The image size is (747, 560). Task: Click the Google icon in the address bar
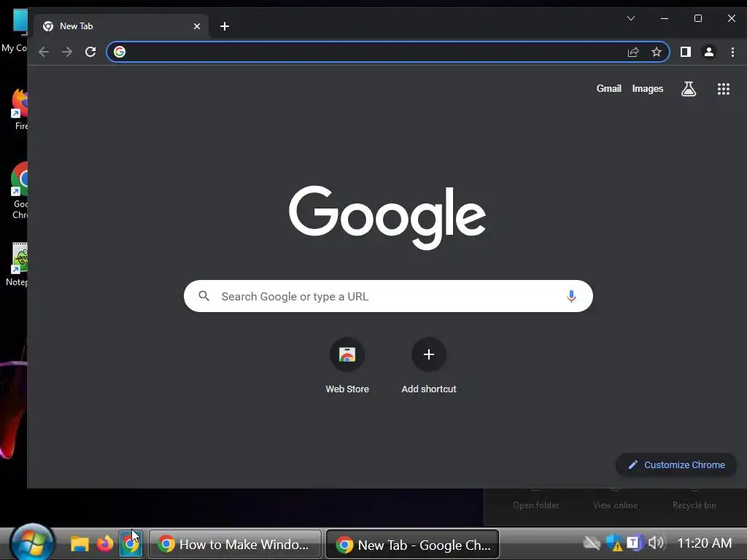(120, 52)
